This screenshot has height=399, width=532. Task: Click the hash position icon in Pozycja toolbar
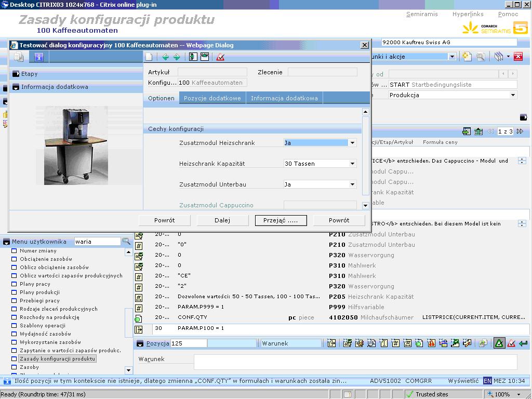click(395, 343)
